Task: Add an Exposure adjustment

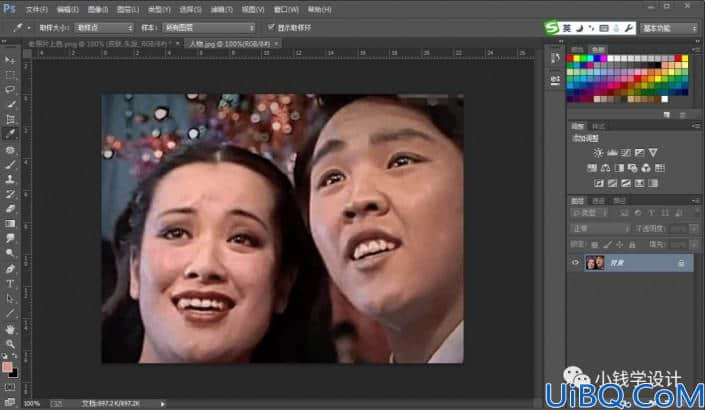Action: coord(639,153)
